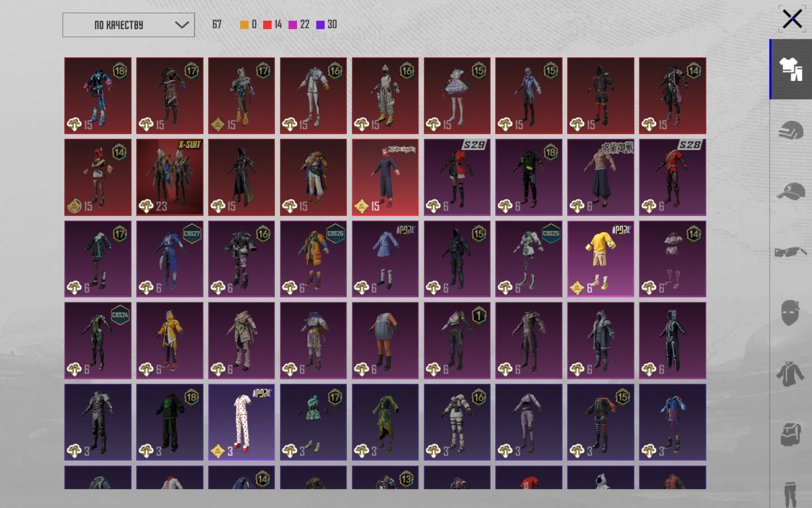Select the S28 season outfit card
This screenshot has width=812, height=508.
(672, 177)
